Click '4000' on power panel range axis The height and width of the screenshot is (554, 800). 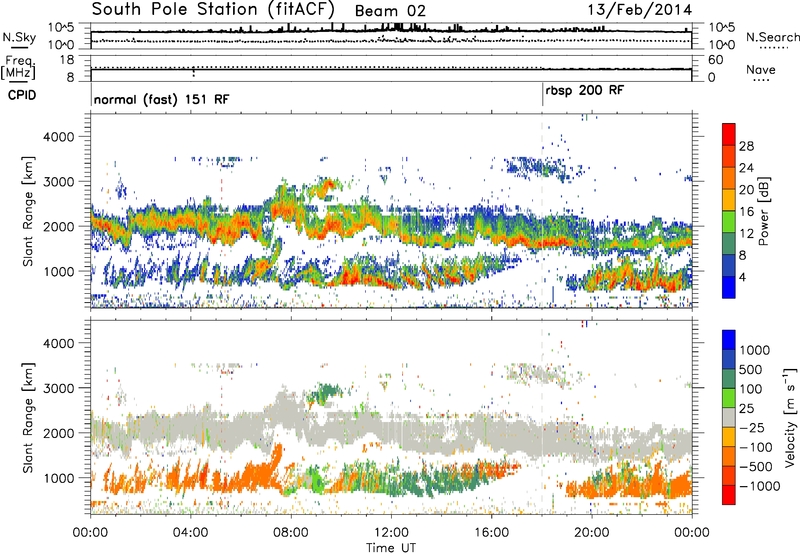pyautogui.click(x=58, y=137)
